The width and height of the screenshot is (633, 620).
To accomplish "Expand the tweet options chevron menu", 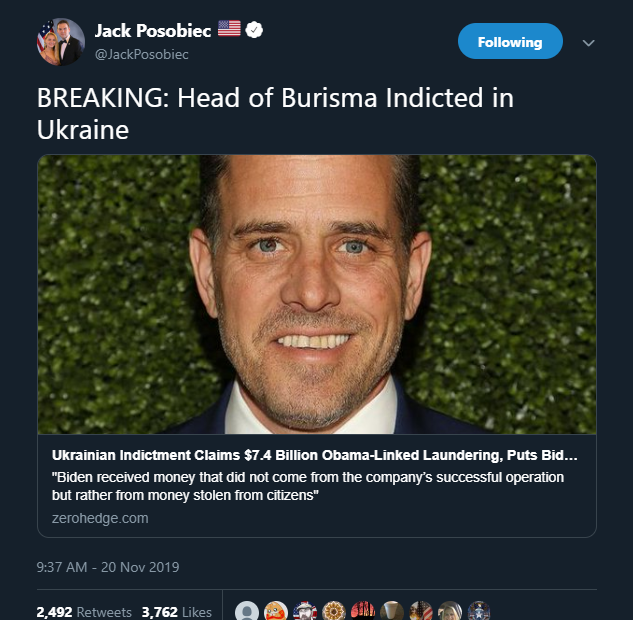I will pyautogui.click(x=588, y=43).
